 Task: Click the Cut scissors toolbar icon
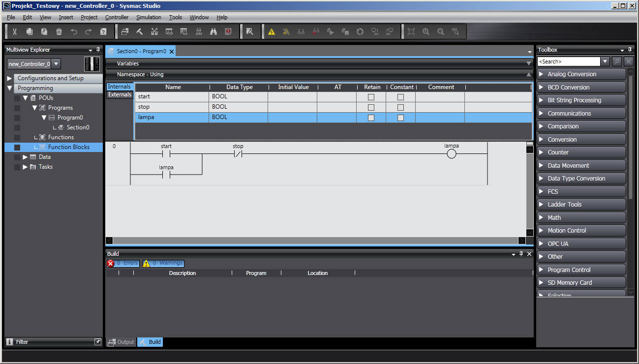pyautogui.click(x=15, y=31)
